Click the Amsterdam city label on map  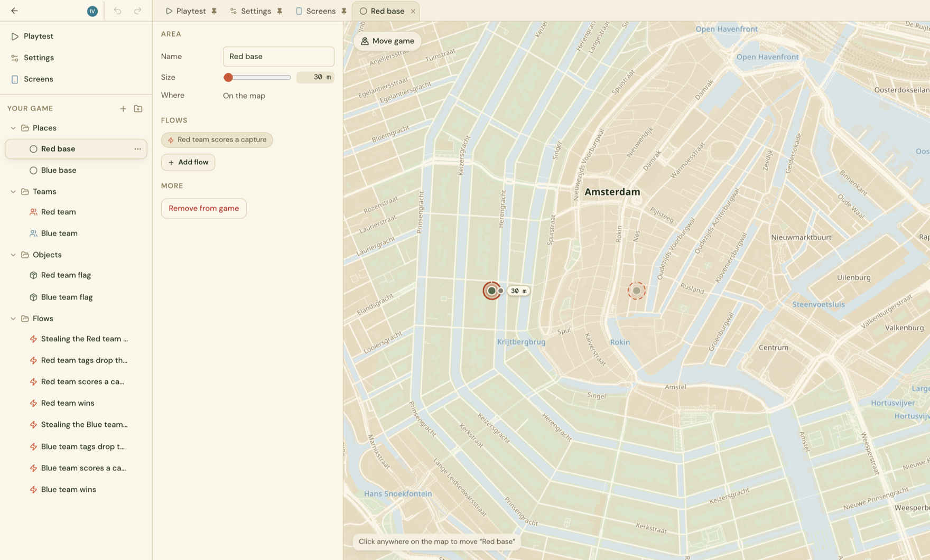[x=612, y=192]
